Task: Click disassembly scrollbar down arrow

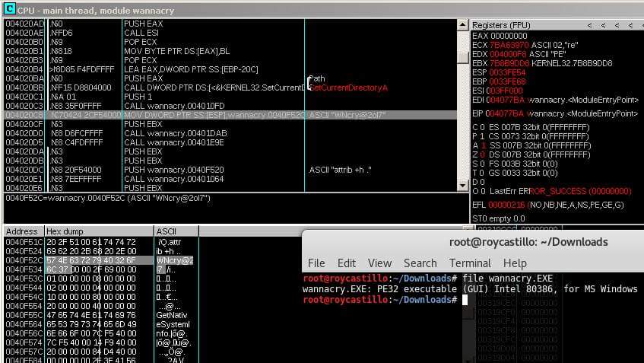Action: coord(462,186)
